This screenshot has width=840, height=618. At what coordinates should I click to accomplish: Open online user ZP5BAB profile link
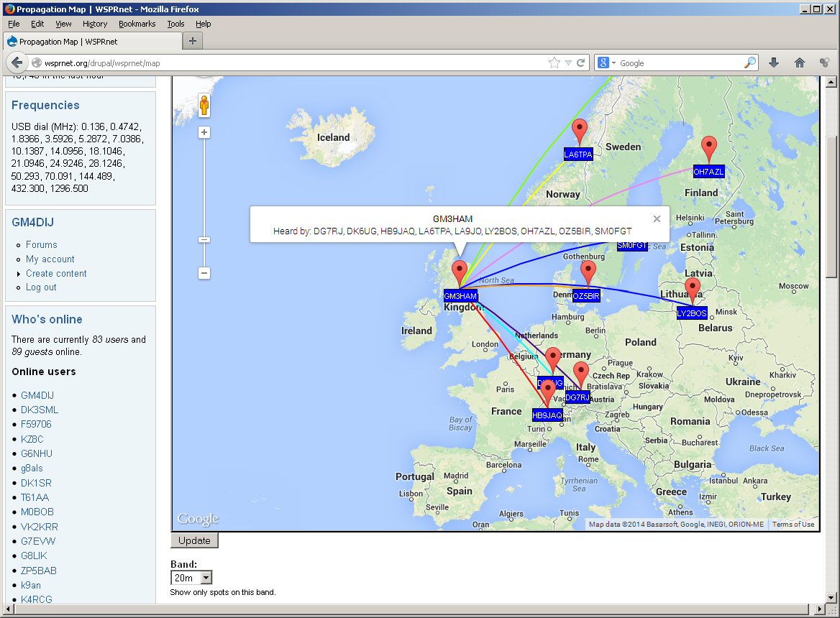(x=39, y=571)
